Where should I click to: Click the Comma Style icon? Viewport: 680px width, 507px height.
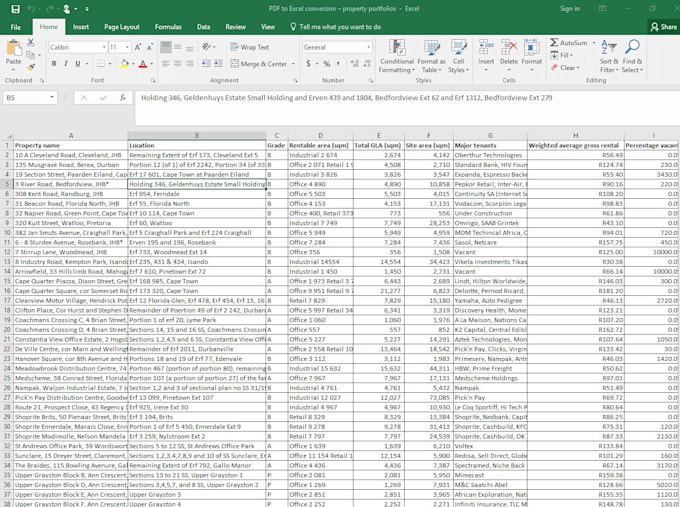(x=338, y=64)
